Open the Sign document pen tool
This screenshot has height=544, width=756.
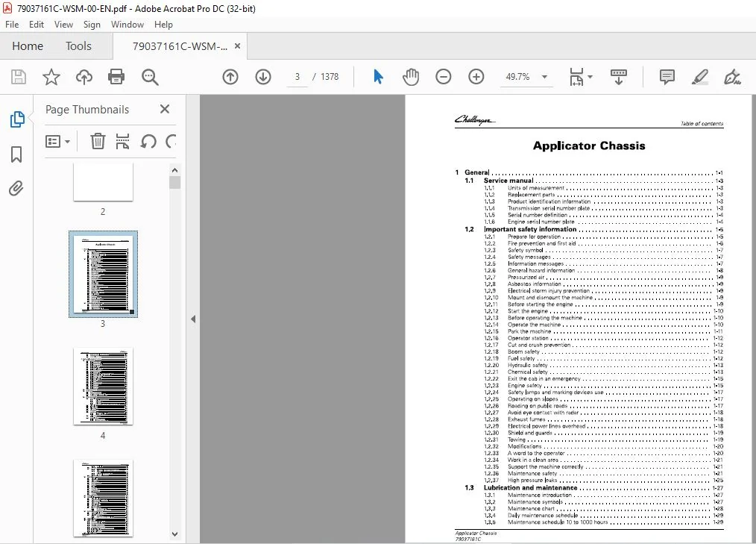click(732, 77)
